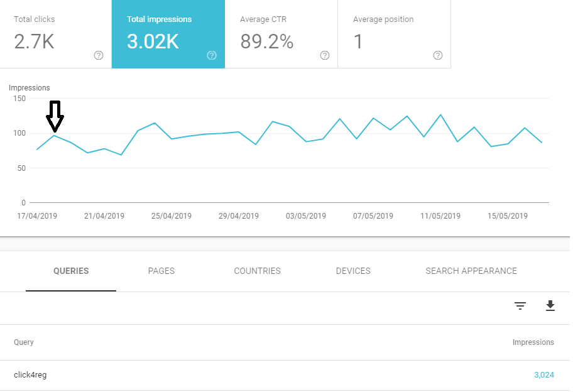Open the filter rows icon

pyautogui.click(x=520, y=306)
